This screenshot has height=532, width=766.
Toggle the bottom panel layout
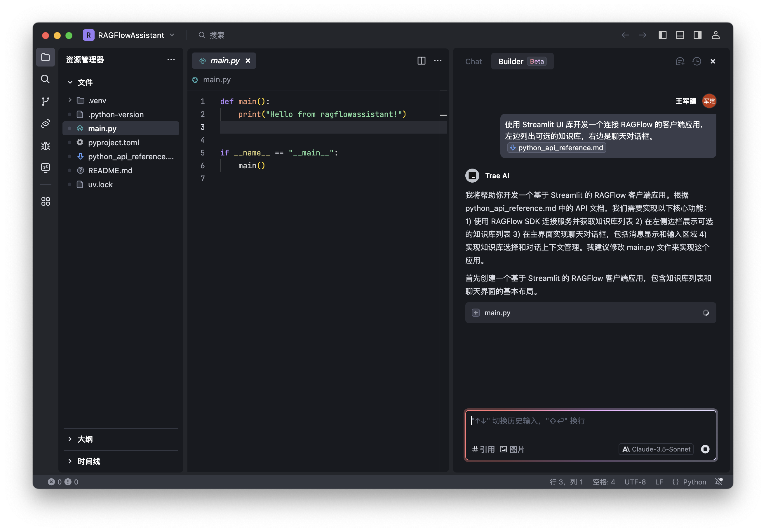680,35
